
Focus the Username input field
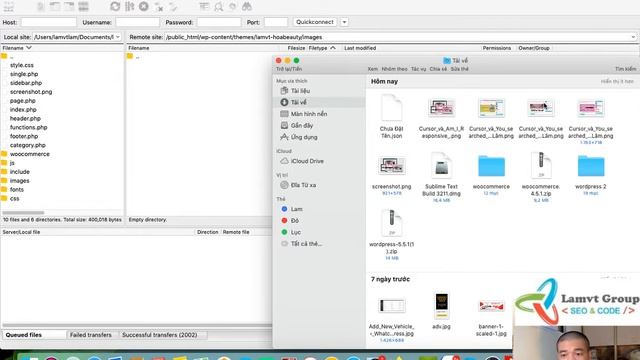138,22
